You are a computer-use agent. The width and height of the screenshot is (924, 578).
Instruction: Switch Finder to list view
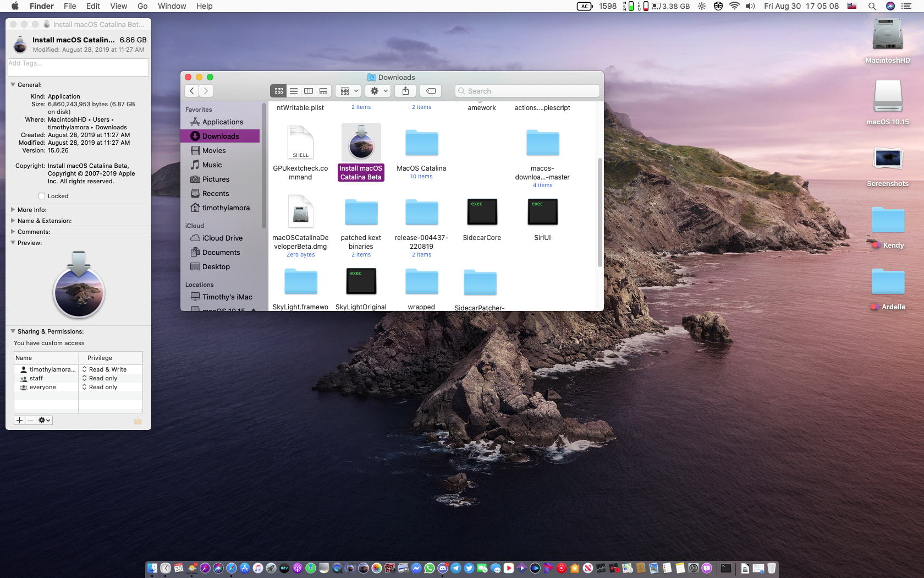coord(294,91)
